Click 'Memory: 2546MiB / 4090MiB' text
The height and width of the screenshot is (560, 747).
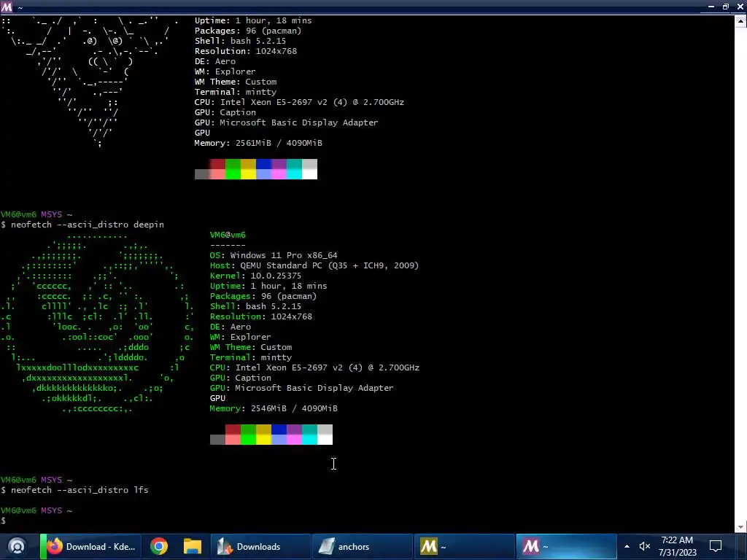(x=274, y=408)
